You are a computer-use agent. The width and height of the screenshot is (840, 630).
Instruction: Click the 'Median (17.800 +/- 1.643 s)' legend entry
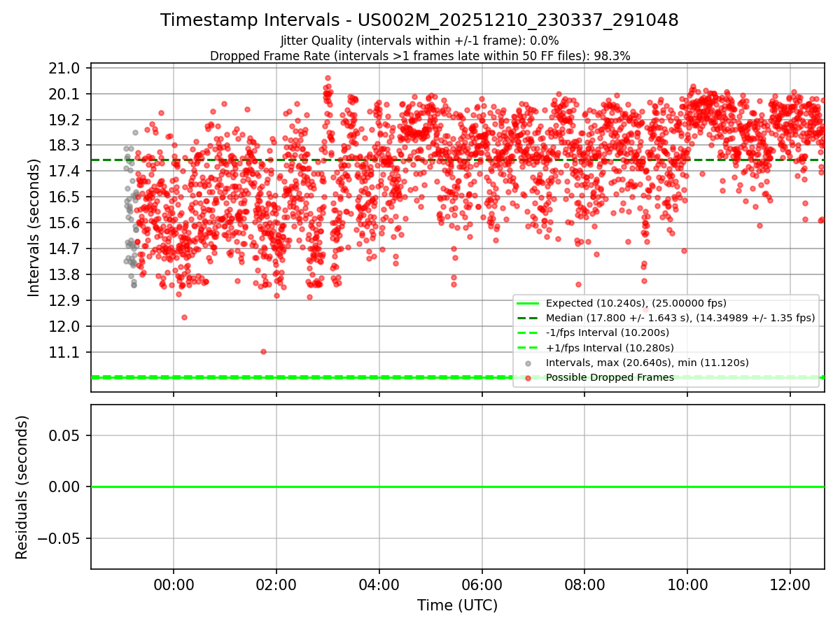coord(680,318)
